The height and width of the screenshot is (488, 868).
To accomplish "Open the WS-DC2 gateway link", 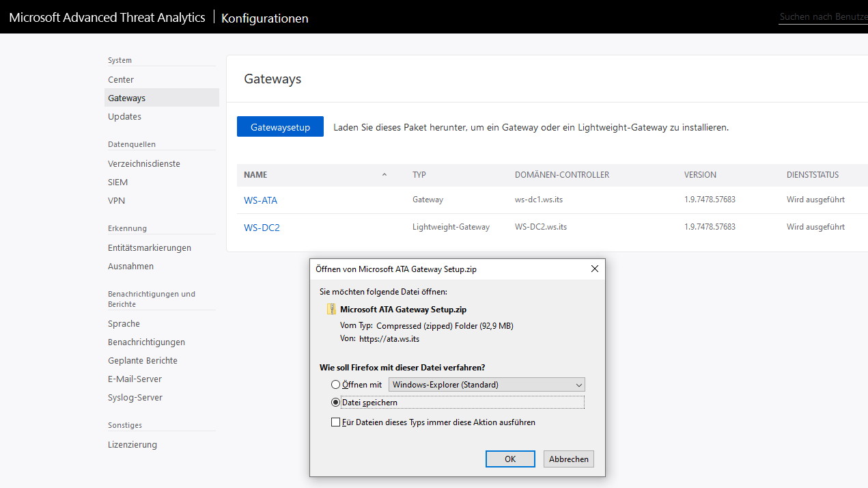I will 262,228.
